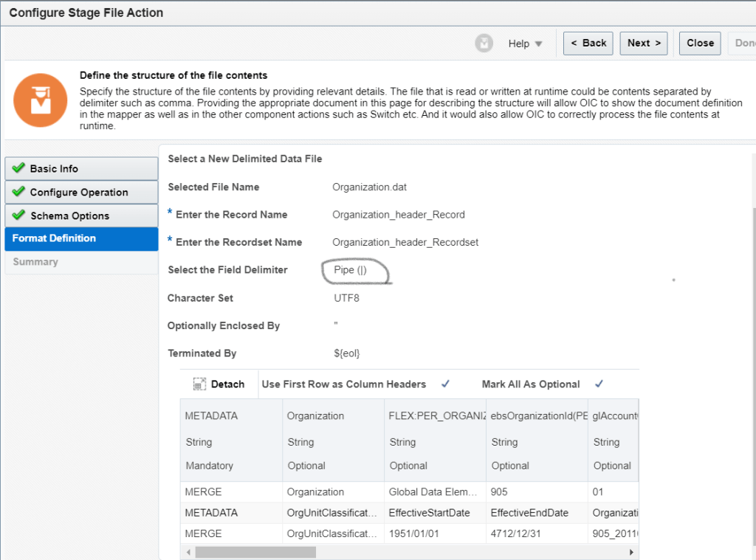Click the green checkmark beside Schema Options
Image resolution: width=756 pixels, height=560 pixels.
coord(18,215)
